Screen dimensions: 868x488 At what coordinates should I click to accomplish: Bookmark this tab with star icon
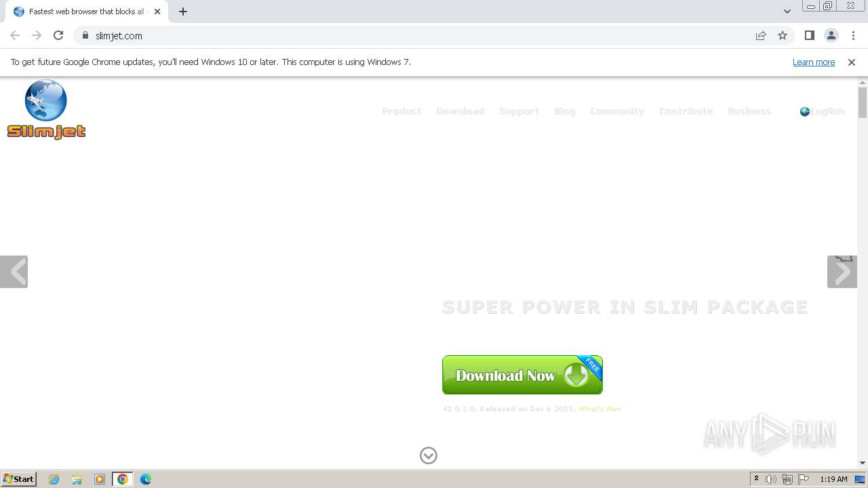(x=783, y=35)
